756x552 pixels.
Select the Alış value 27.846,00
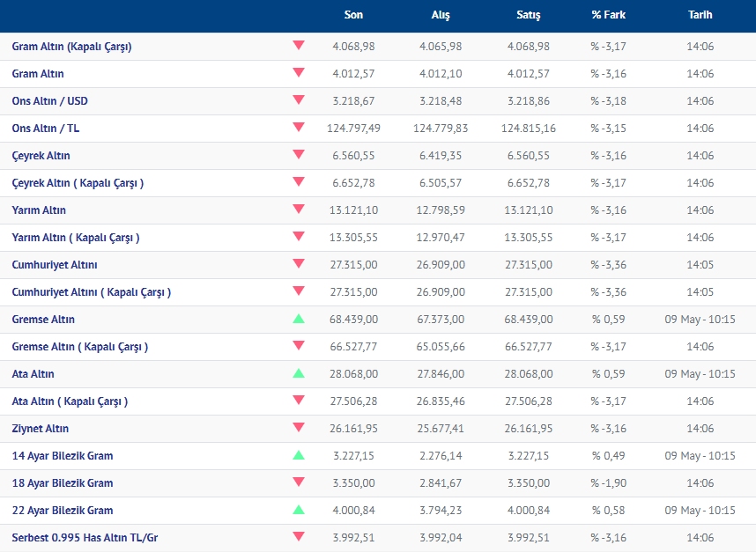[441, 374]
